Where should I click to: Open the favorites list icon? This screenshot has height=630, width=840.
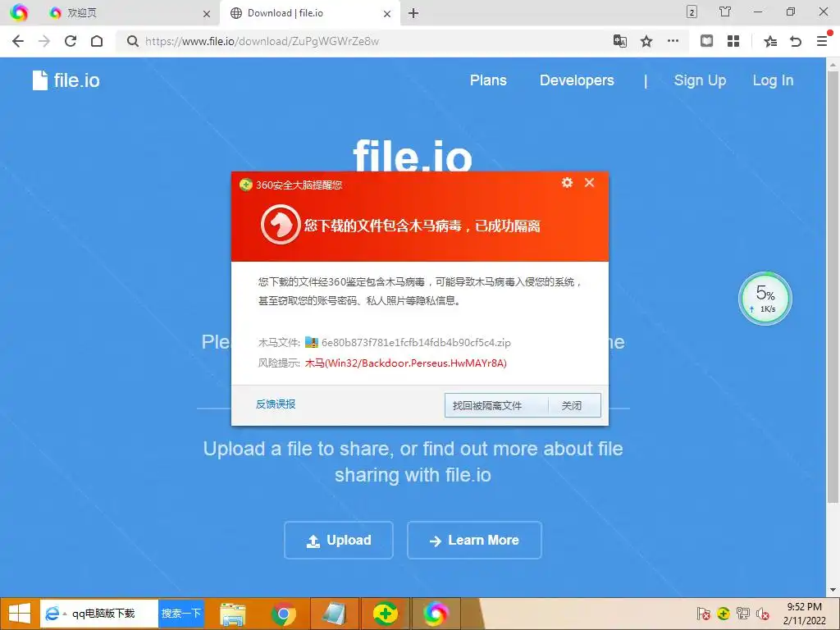[769, 41]
